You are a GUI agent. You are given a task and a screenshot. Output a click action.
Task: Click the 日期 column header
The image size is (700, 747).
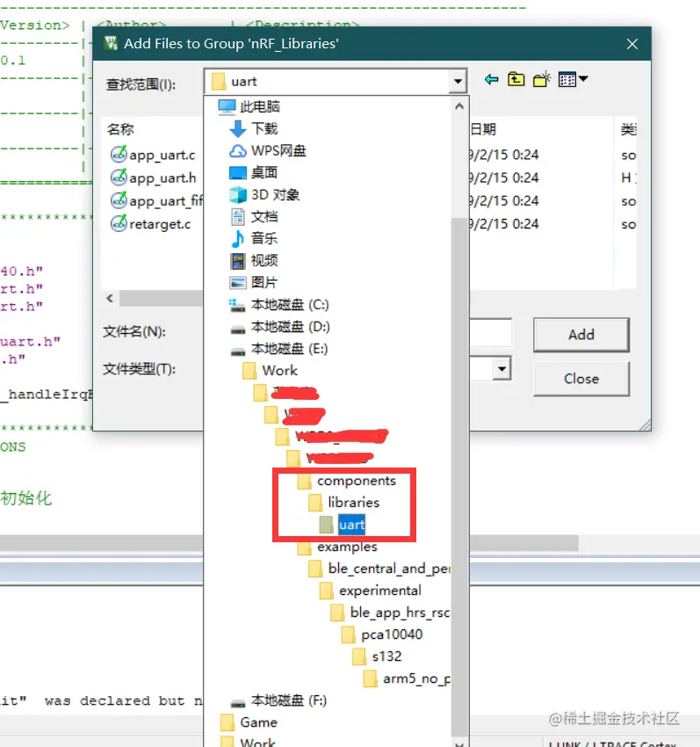tap(483, 129)
